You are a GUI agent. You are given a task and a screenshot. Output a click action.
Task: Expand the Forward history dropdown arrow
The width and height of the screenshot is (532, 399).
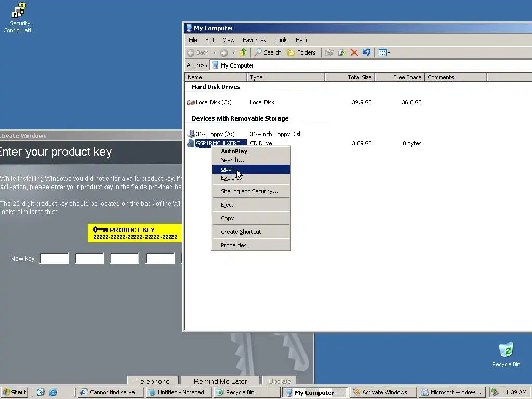point(233,52)
